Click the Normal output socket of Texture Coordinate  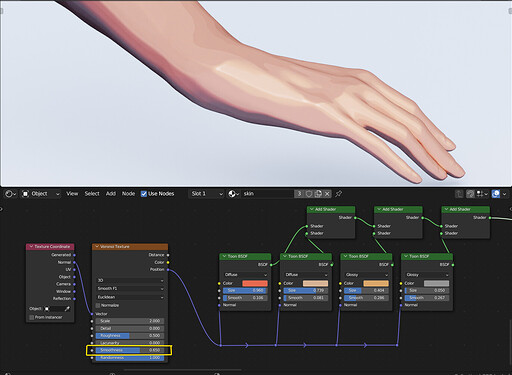point(74,262)
